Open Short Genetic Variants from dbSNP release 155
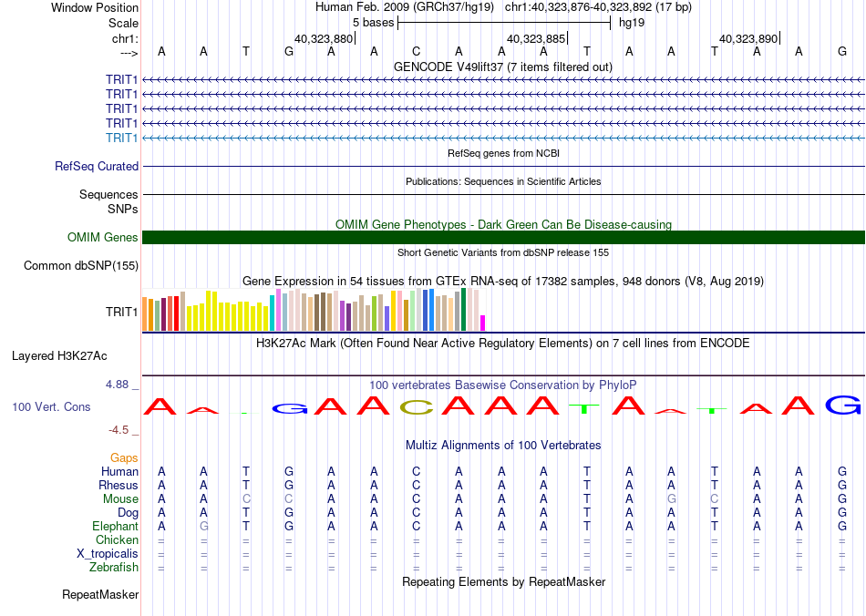 click(503, 252)
